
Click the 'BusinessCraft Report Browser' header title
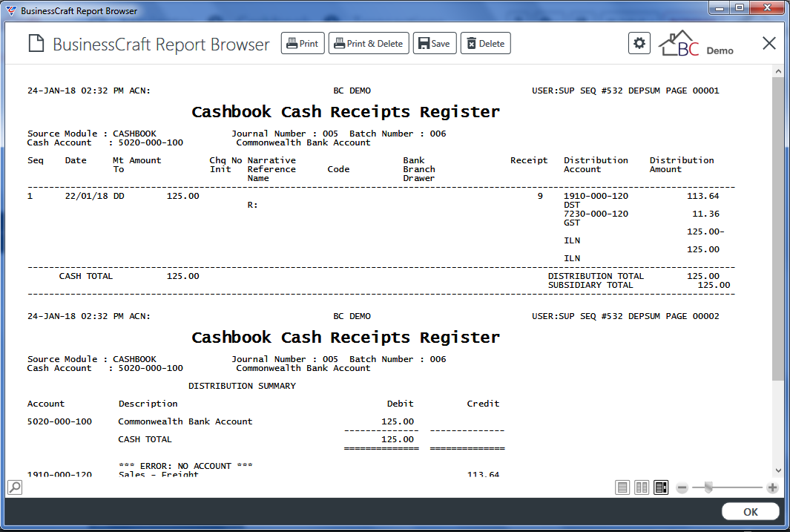coord(161,45)
